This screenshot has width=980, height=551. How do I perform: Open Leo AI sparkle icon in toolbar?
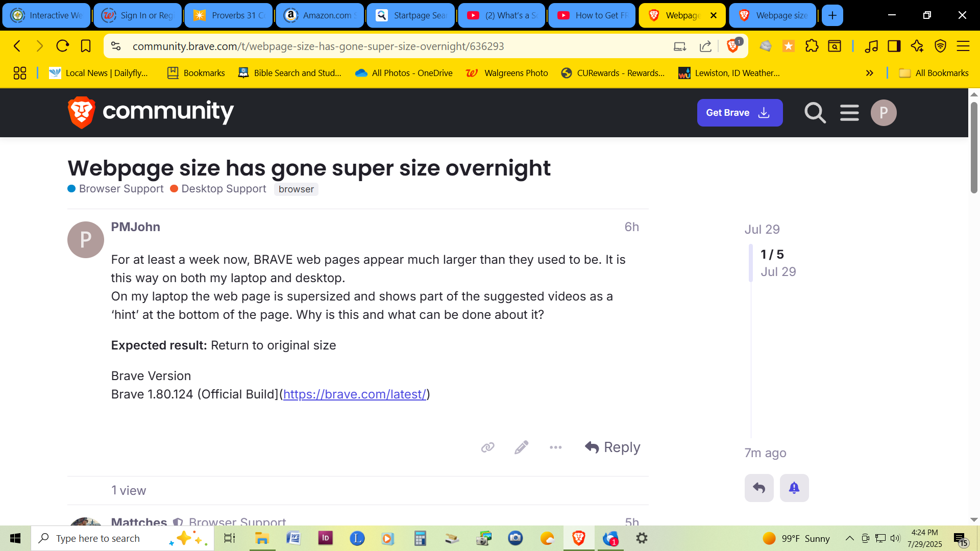917,46
